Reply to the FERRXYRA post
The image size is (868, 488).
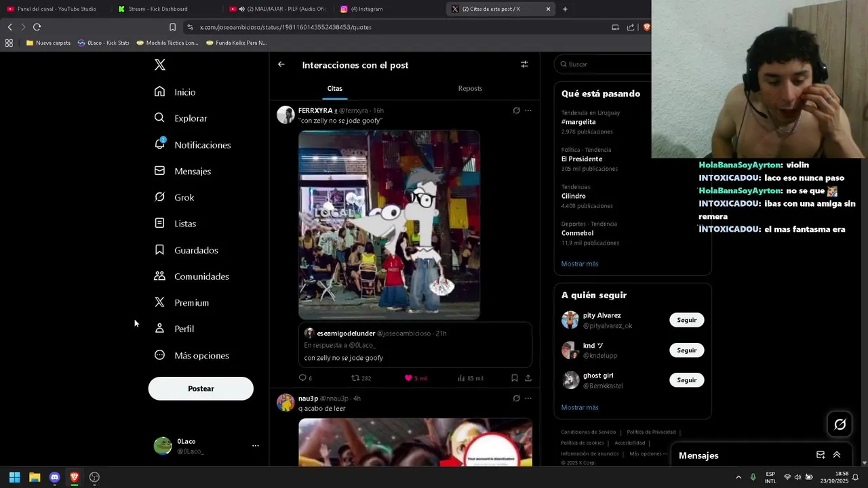point(305,378)
